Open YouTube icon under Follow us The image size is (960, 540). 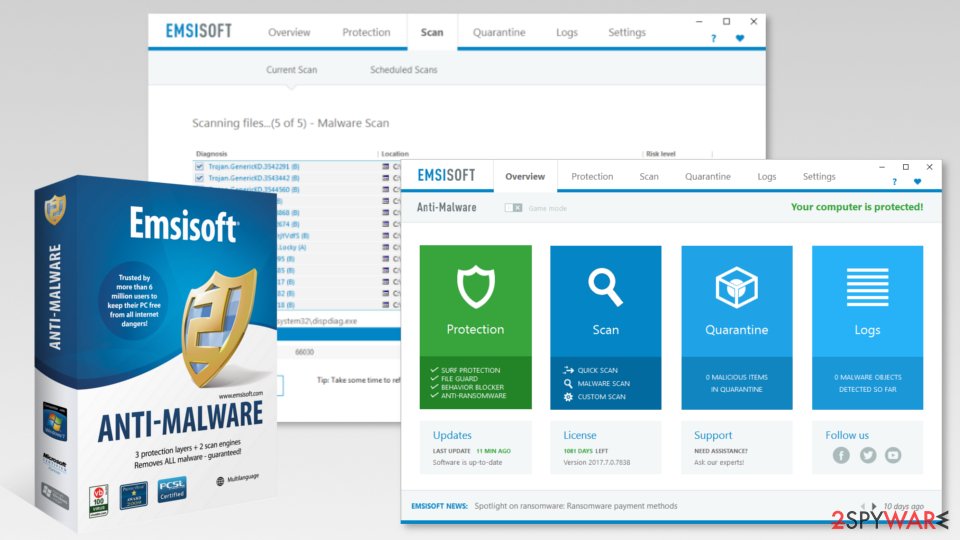click(x=893, y=455)
